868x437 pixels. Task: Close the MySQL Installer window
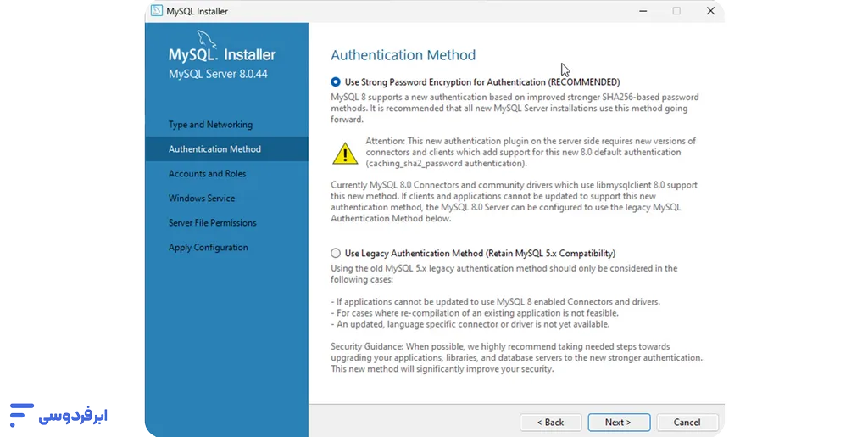pos(711,11)
